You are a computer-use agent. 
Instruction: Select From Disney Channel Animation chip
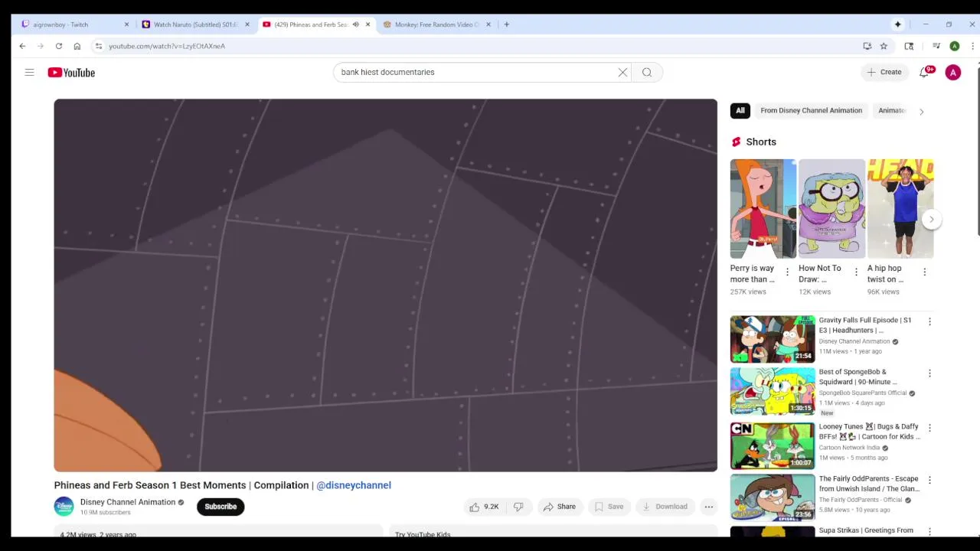[x=811, y=110]
